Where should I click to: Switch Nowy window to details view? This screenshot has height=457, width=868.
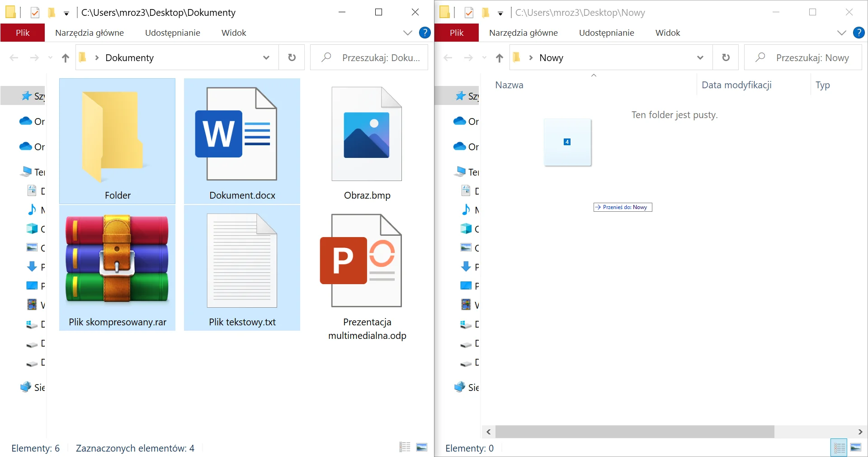839,447
